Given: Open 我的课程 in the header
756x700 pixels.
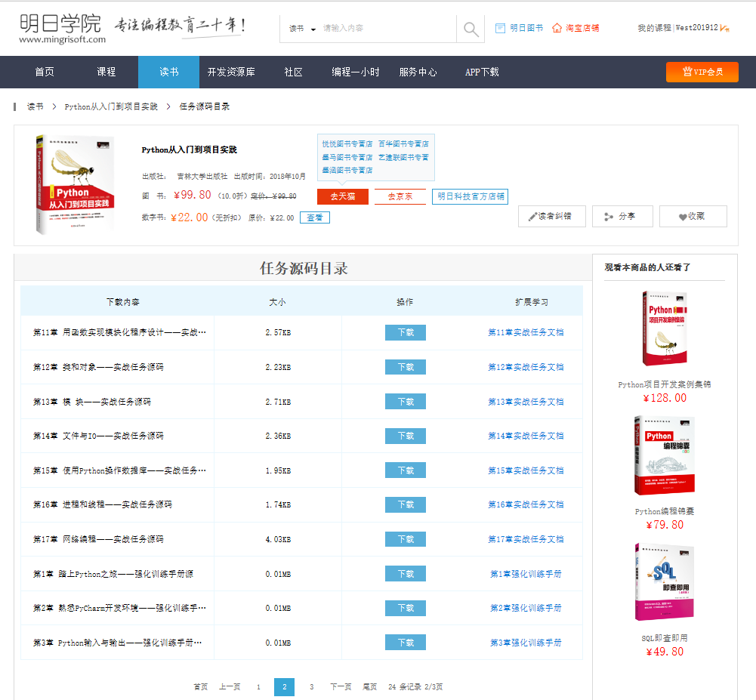Looking at the screenshot, I should pos(654,28).
